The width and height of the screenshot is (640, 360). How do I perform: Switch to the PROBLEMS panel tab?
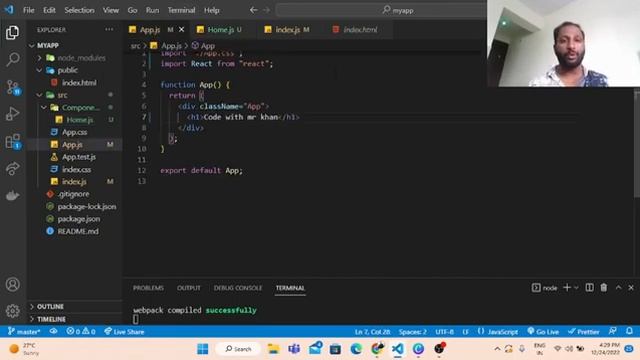click(148, 288)
